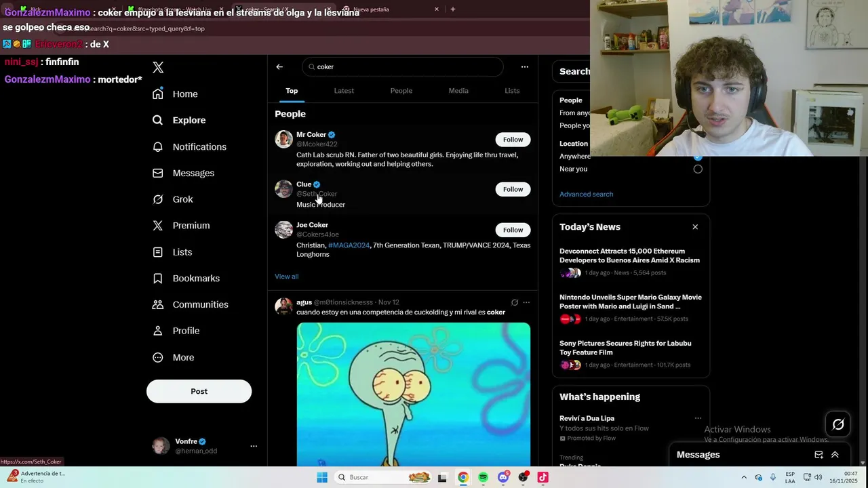
Task: Open new browser tab plus button
Action: tap(453, 9)
